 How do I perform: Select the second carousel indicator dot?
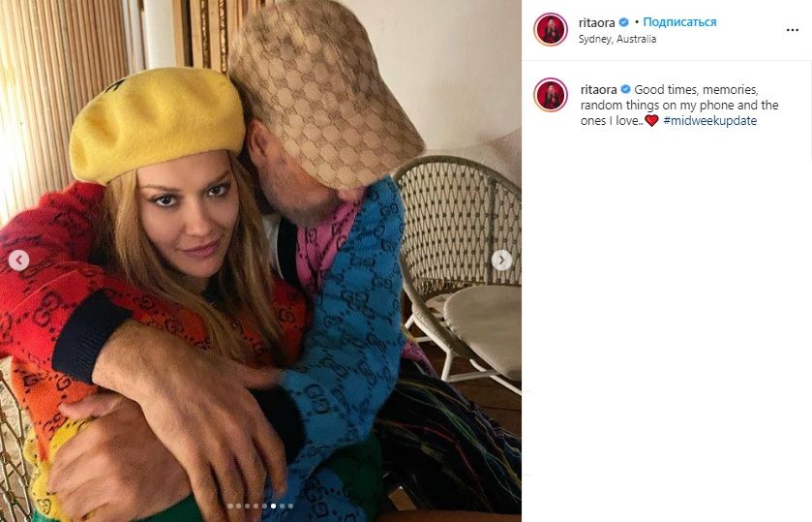click(239, 506)
